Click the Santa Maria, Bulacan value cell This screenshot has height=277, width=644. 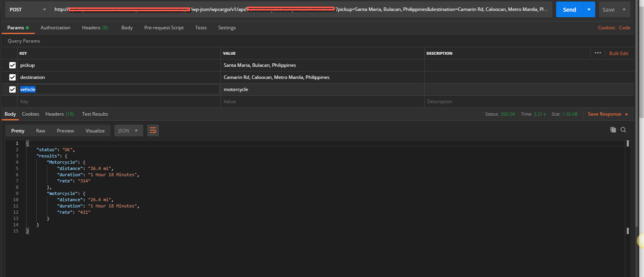pos(322,65)
